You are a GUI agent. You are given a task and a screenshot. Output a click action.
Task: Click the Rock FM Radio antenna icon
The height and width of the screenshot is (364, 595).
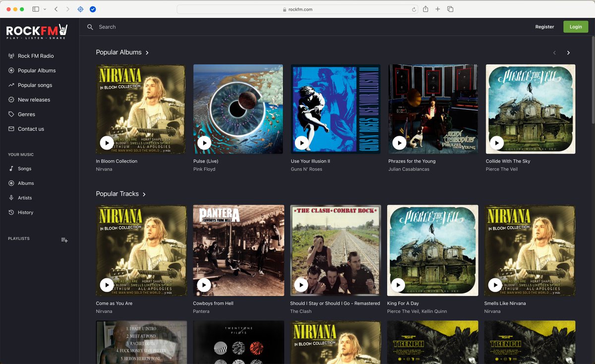pos(11,56)
